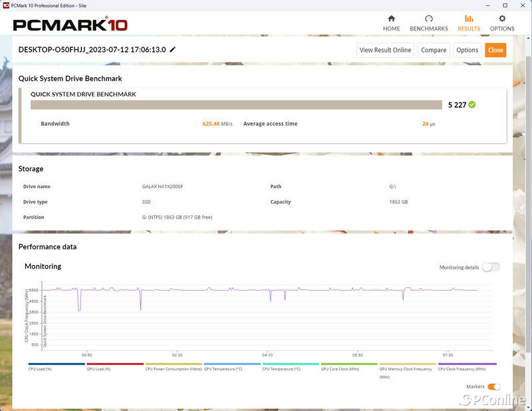
Task: Click View Result Online button
Action: 385,50
